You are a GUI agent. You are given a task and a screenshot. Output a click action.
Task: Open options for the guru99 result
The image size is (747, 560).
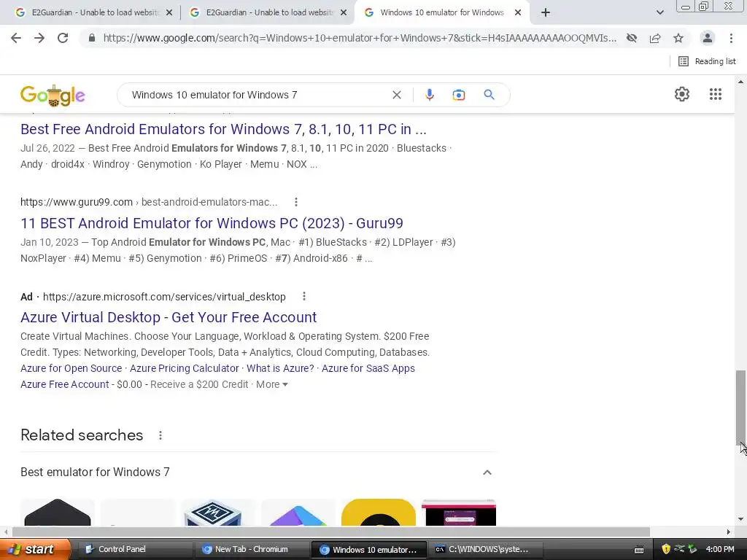(296, 202)
